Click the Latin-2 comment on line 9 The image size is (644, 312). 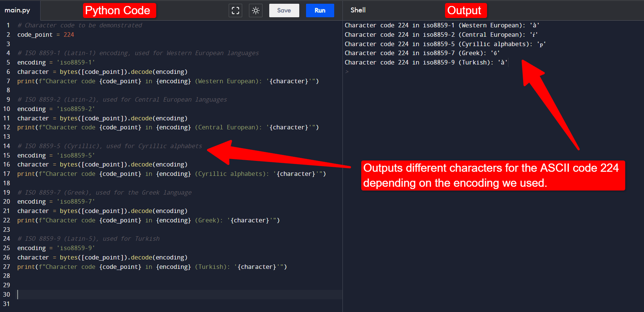click(x=122, y=99)
